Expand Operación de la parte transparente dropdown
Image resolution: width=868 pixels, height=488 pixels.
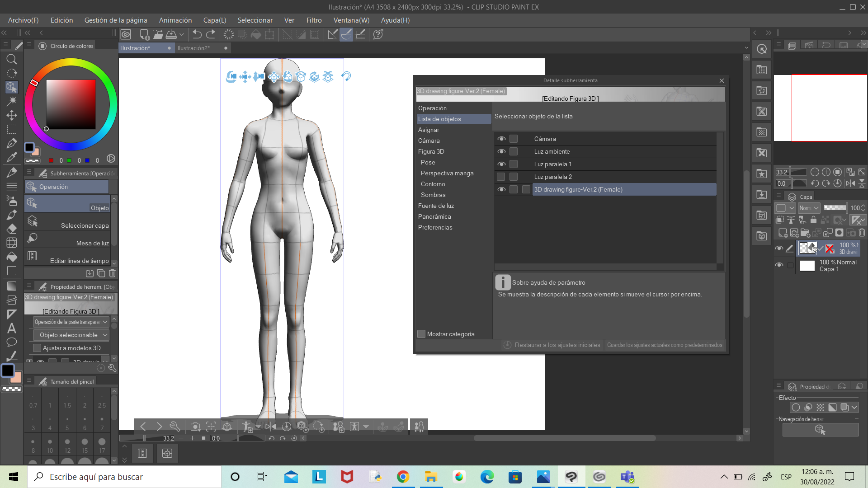[x=71, y=322]
